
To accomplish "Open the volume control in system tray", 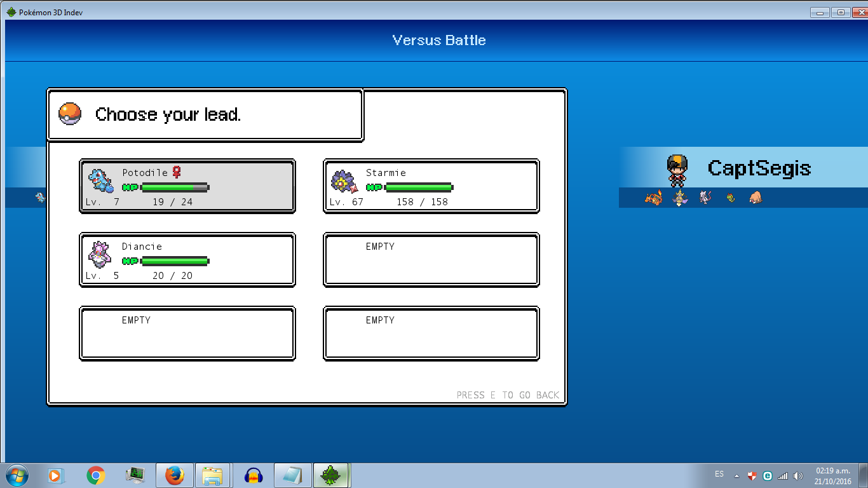I will (x=798, y=475).
